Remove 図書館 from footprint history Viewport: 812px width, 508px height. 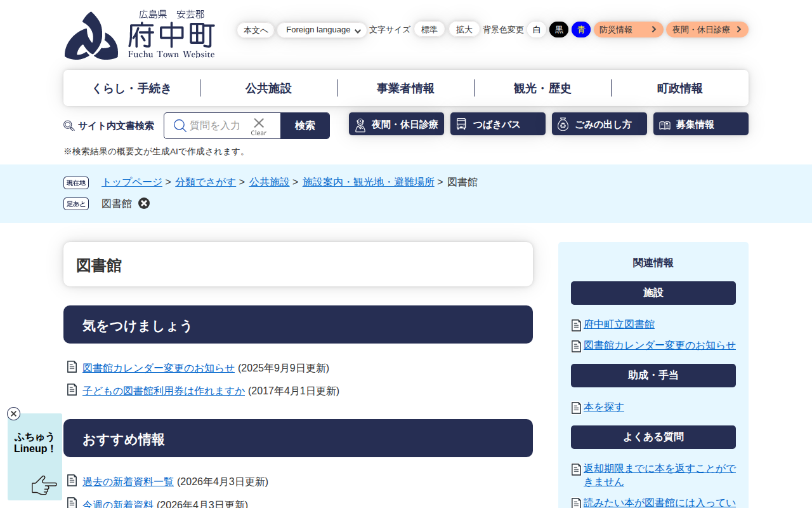coord(144,203)
